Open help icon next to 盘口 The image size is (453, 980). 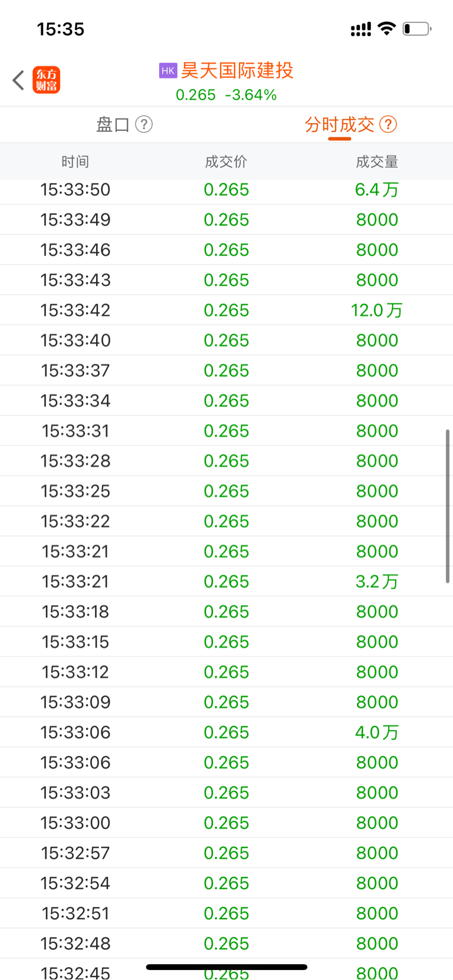pos(144,124)
